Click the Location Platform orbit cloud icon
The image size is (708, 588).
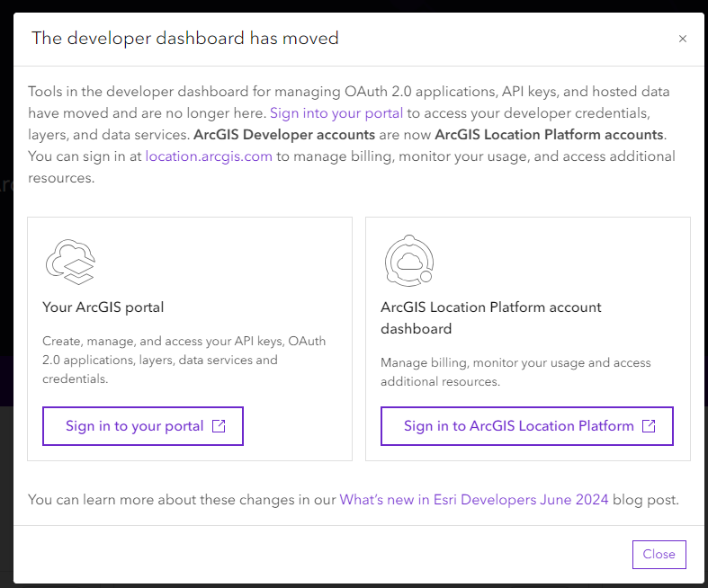tap(408, 261)
